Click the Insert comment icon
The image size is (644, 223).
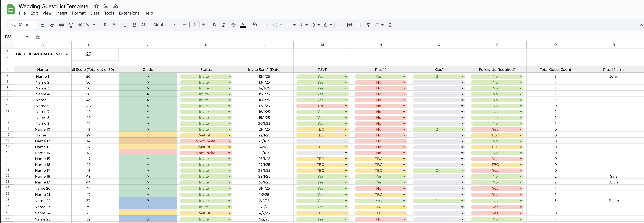[349, 25]
